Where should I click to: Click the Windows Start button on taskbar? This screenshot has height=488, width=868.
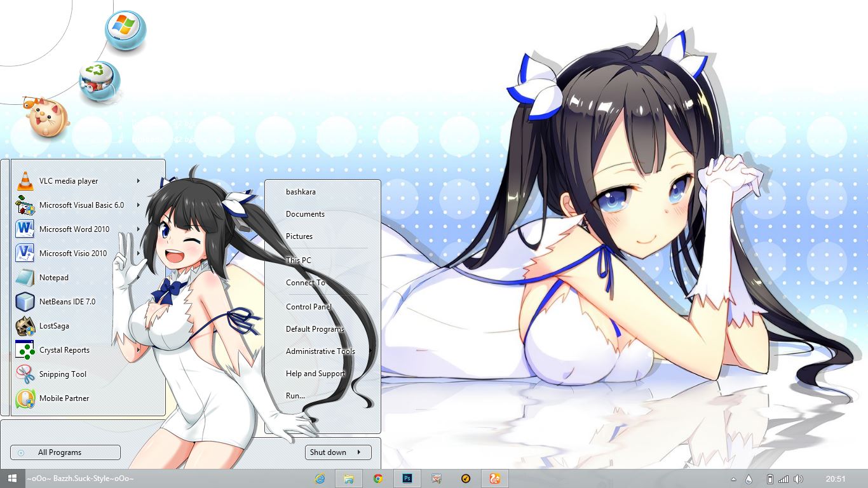click(x=12, y=478)
